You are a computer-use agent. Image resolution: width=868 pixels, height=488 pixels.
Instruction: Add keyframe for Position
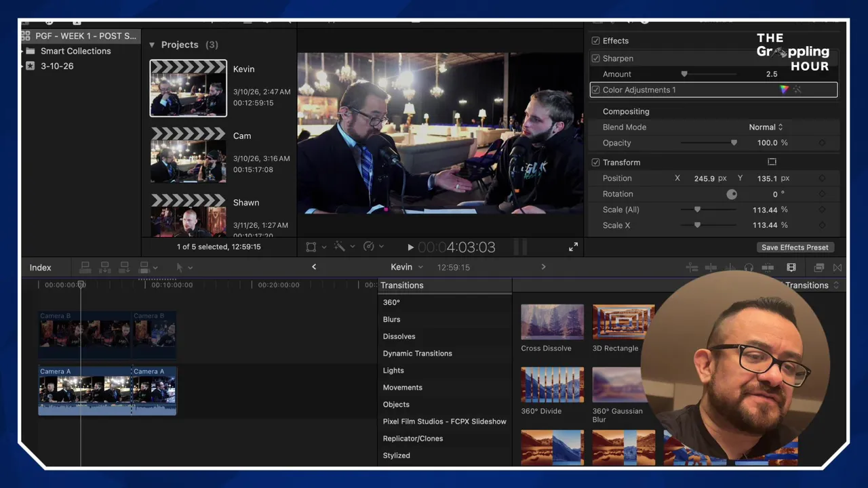pyautogui.click(x=822, y=178)
